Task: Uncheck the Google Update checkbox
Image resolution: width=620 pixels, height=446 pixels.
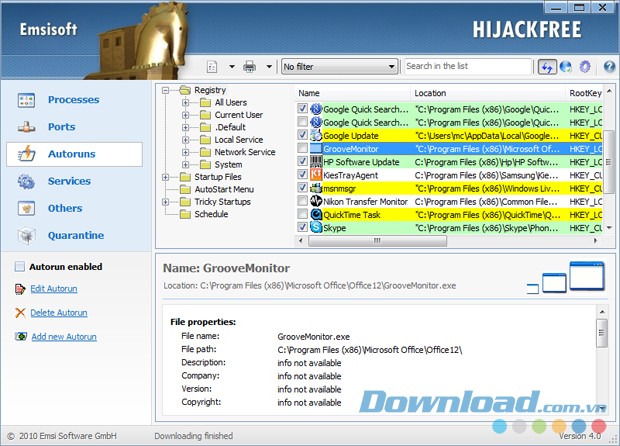Action: pyautogui.click(x=302, y=135)
